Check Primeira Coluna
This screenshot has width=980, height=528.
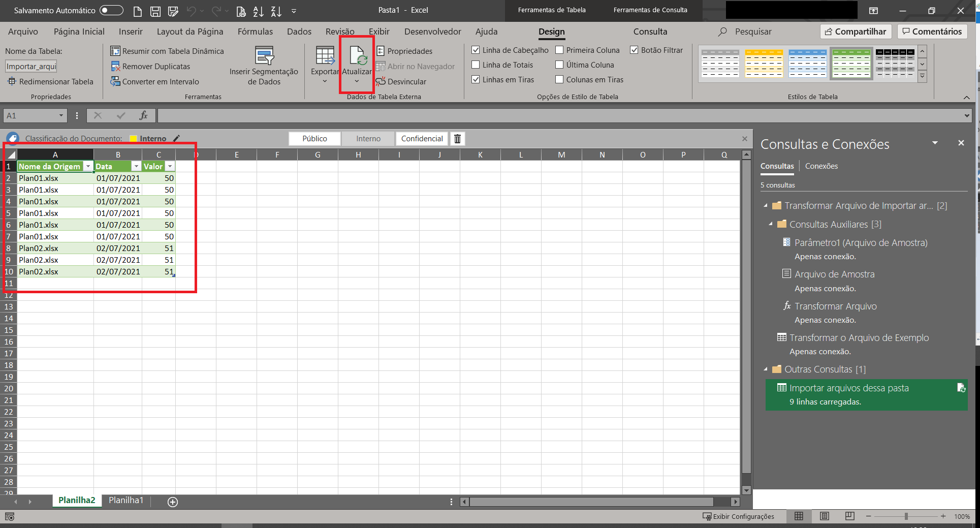(559, 50)
